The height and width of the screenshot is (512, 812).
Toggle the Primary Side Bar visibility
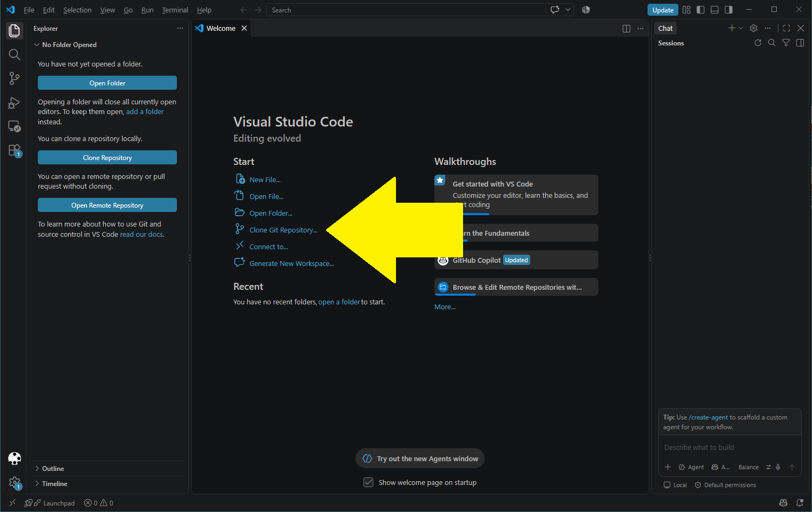701,10
